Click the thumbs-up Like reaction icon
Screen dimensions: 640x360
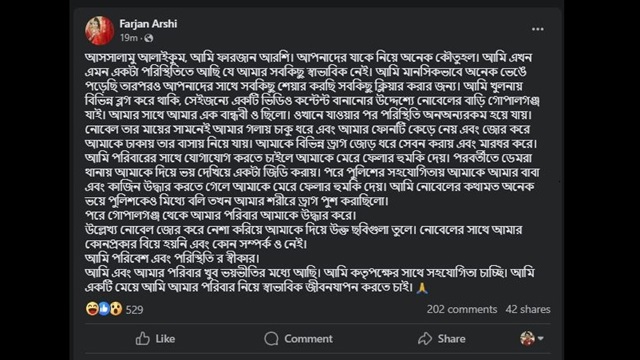[104, 309]
